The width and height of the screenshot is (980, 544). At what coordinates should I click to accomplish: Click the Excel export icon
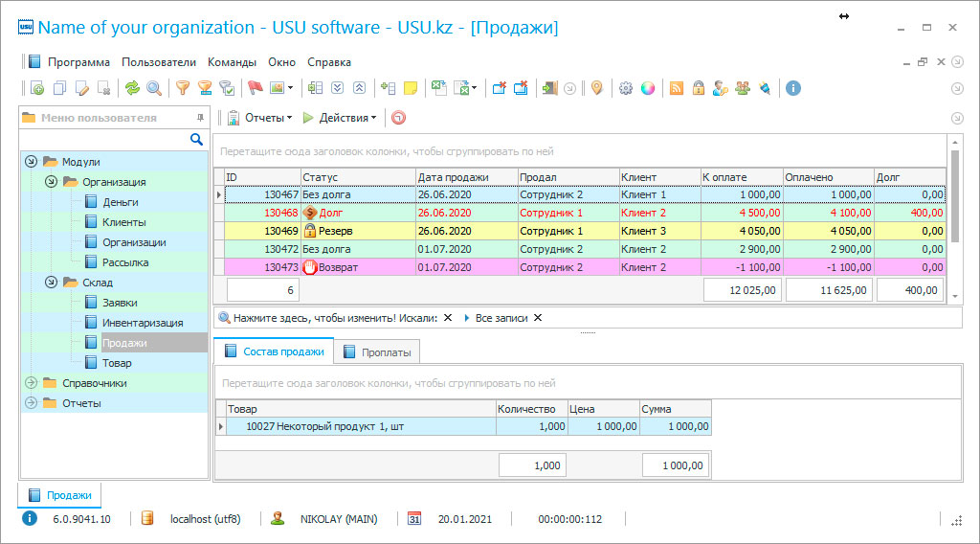pos(438,88)
